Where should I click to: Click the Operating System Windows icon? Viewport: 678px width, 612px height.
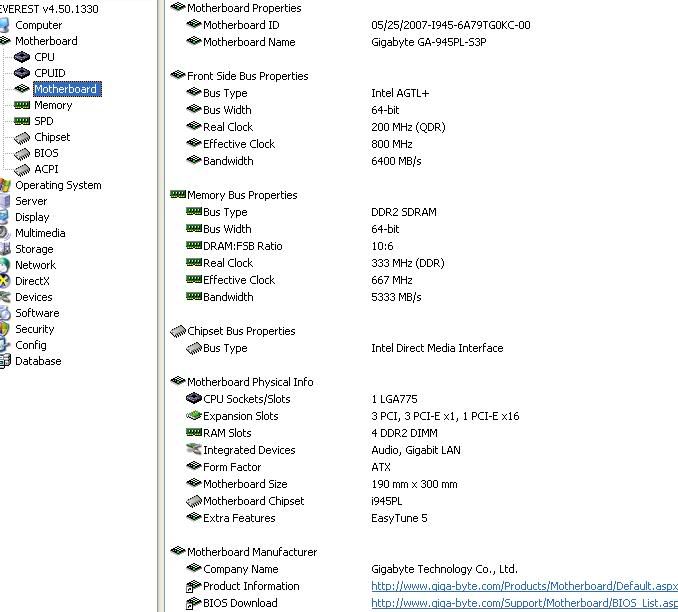click(5, 185)
